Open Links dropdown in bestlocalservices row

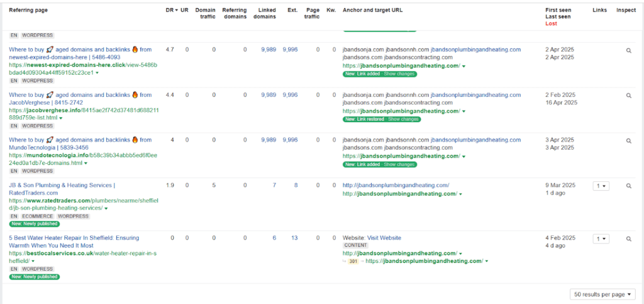[x=601, y=239]
